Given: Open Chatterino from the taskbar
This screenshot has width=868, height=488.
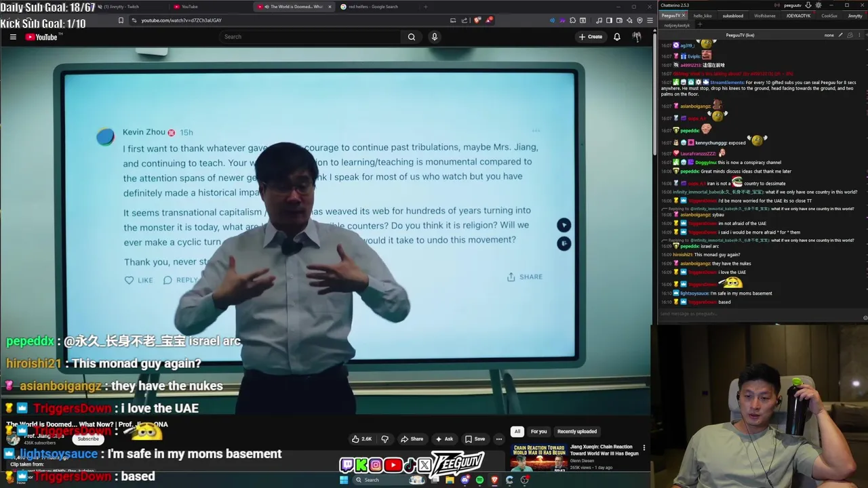Looking at the screenshot, I should coord(509,480).
